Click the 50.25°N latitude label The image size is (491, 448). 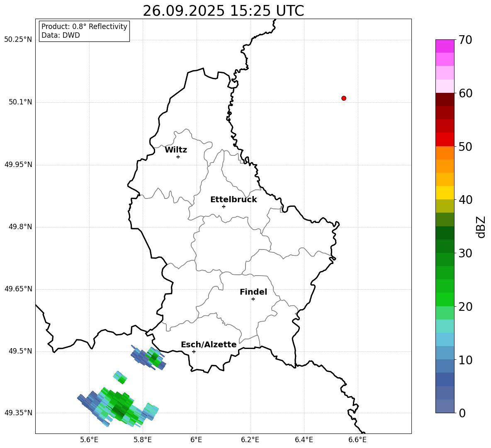(18, 40)
